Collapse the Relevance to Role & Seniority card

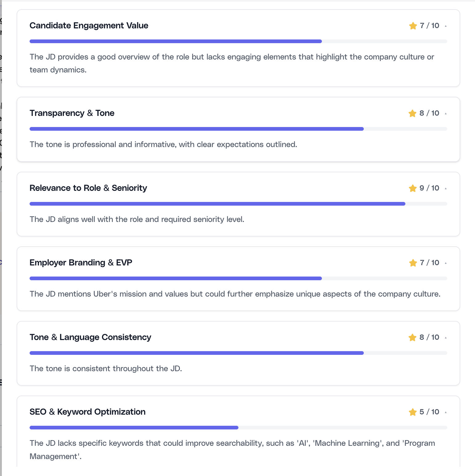446,188
